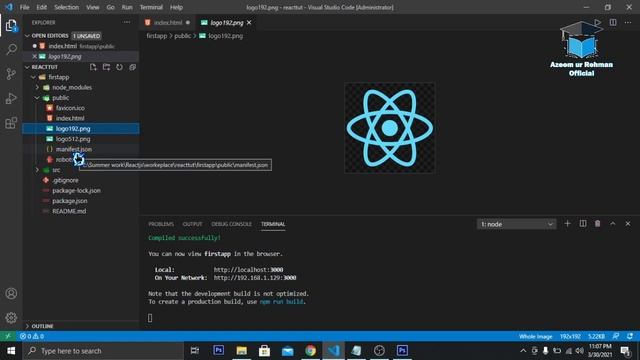Click New File icon in REACTTUT header
The image size is (640, 360).
pyautogui.click(x=93, y=67)
